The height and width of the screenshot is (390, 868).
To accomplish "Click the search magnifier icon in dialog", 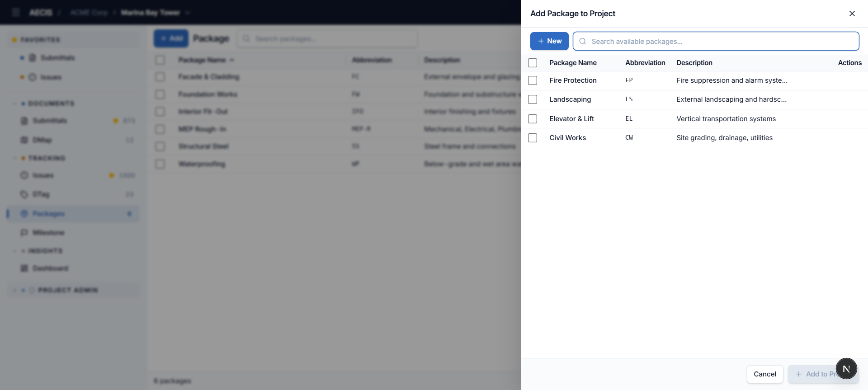I will pyautogui.click(x=583, y=41).
